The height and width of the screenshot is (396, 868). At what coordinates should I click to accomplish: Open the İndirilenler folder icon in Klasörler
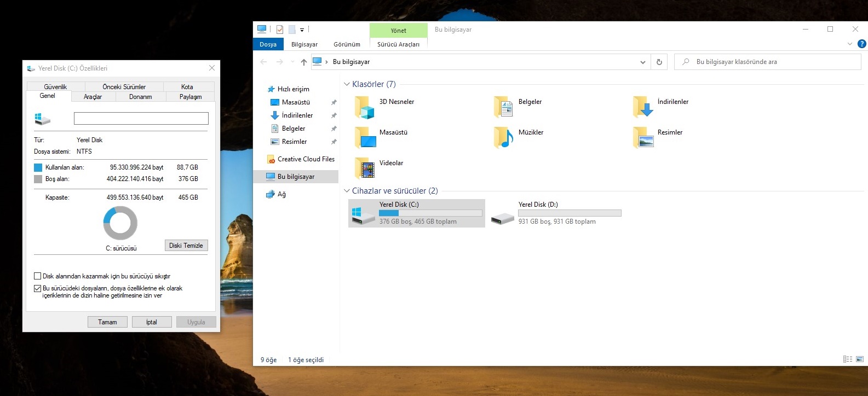click(642, 107)
